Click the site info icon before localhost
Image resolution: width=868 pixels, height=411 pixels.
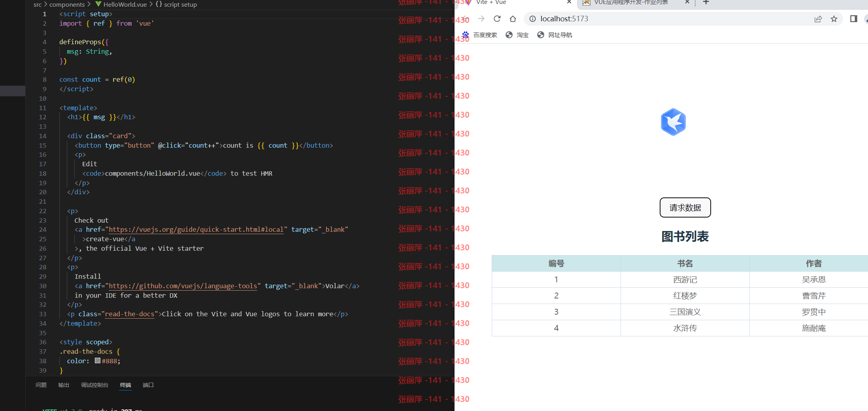tap(532, 19)
